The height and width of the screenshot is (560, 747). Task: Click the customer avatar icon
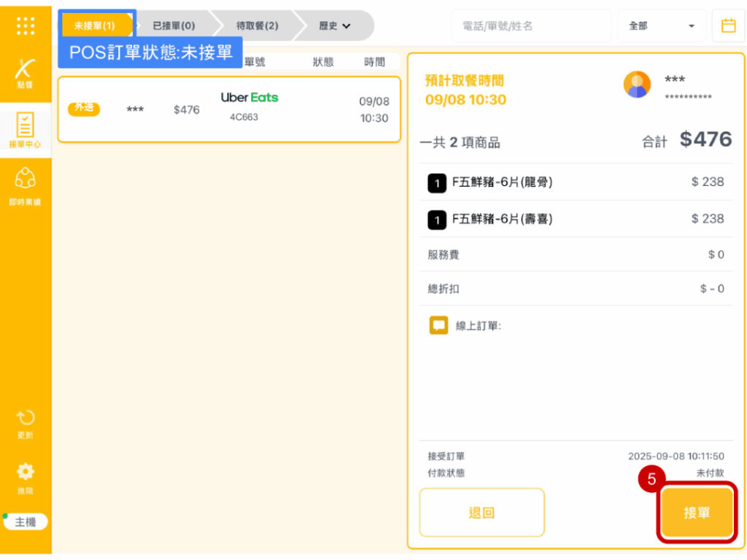[x=637, y=85]
